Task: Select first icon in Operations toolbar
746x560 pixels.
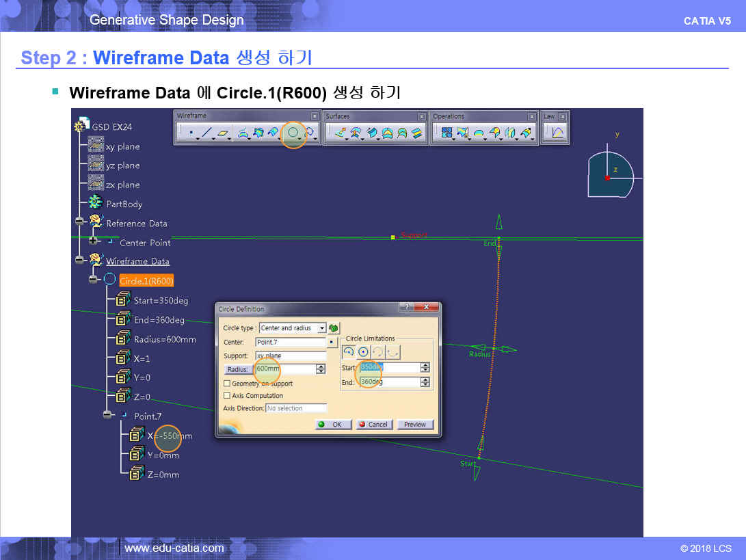Action: [x=447, y=133]
